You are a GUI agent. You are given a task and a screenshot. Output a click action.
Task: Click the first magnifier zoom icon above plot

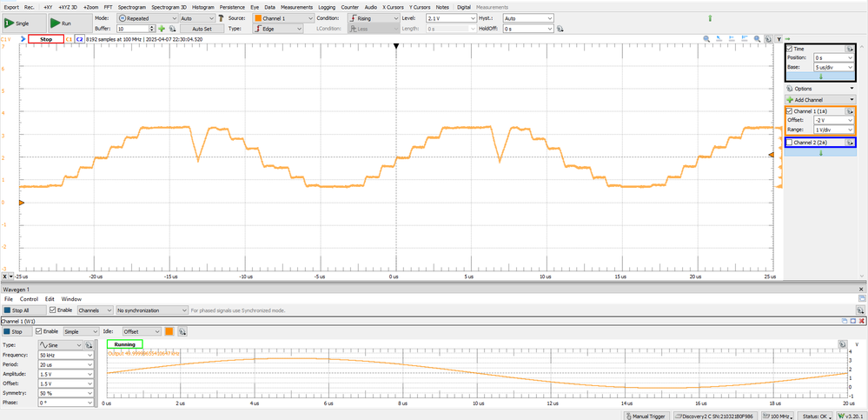click(x=706, y=39)
